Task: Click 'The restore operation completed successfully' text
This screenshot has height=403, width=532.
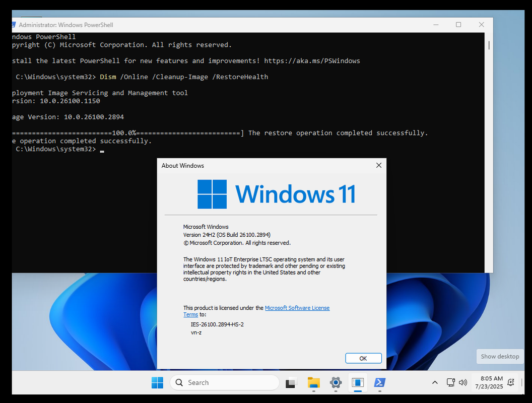Action: (338, 133)
